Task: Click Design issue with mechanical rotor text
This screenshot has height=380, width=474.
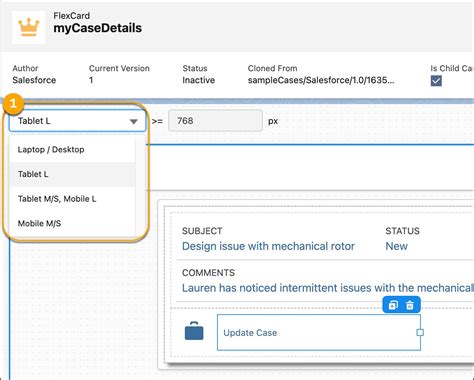Action: point(268,246)
